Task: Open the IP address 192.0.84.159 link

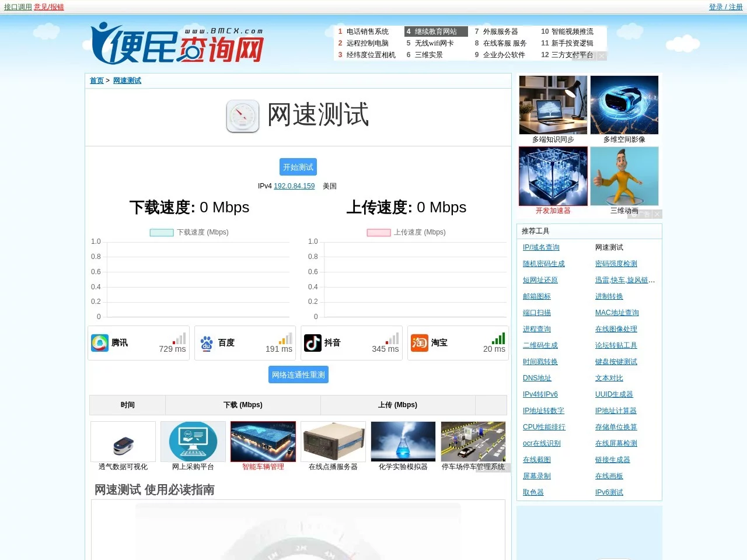Action: click(x=294, y=186)
